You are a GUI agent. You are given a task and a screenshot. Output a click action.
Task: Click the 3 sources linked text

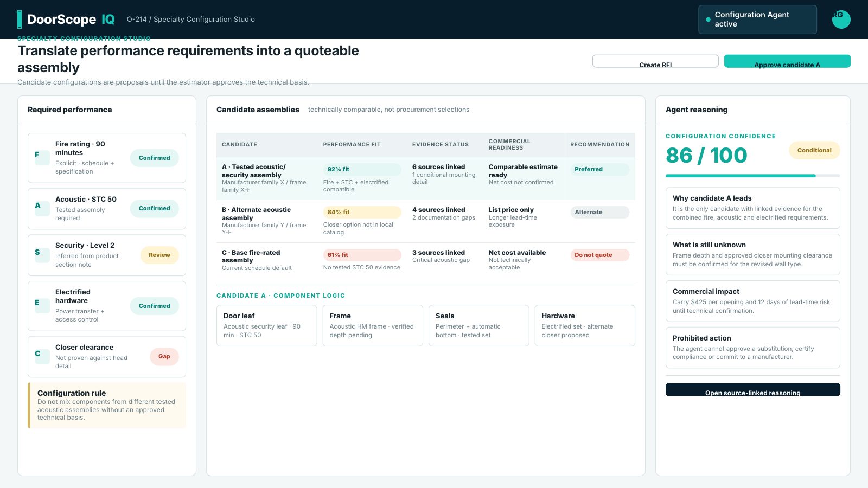click(438, 253)
